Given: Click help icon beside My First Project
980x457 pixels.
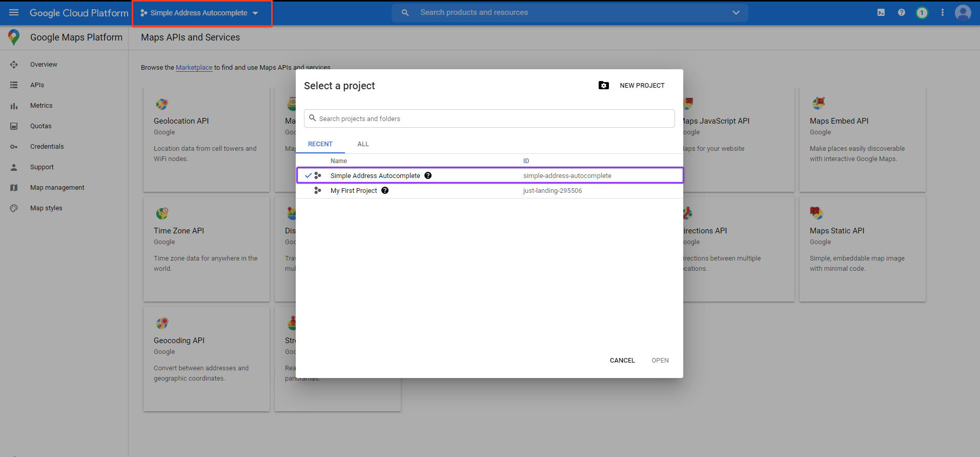Looking at the screenshot, I should tap(385, 190).
